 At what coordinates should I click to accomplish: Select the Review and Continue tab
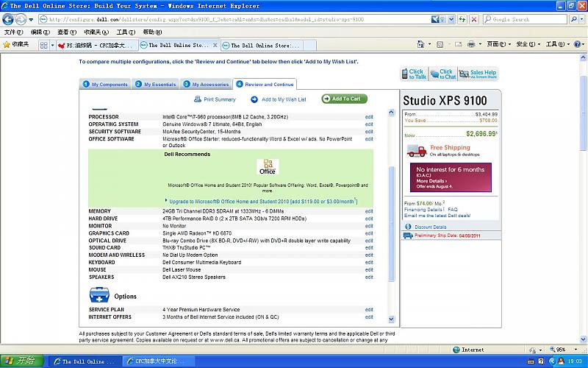tap(265, 84)
